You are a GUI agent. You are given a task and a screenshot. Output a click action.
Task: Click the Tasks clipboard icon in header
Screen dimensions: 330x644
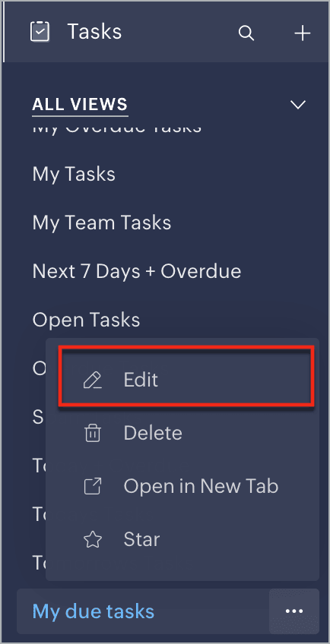pyautogui.click(x=40, y=32)
